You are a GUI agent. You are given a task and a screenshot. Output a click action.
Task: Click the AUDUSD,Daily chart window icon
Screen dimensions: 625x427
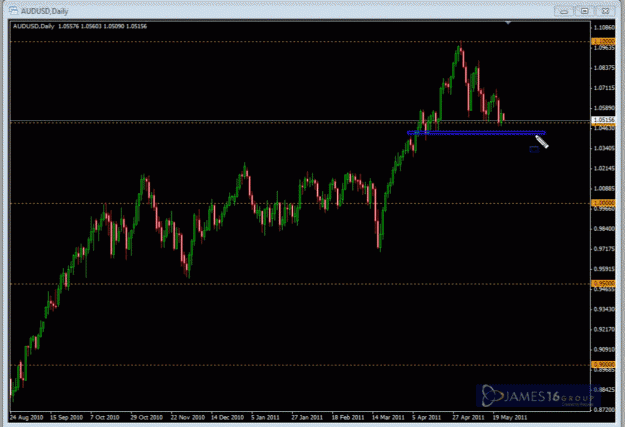click(x=14, y=10)
